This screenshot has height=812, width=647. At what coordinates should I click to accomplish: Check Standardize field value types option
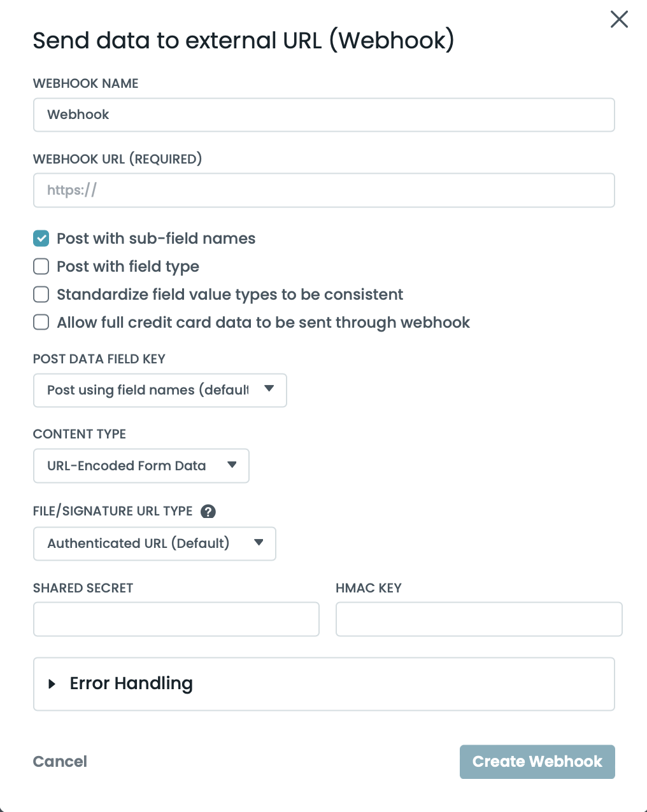[x=41, y=295]
